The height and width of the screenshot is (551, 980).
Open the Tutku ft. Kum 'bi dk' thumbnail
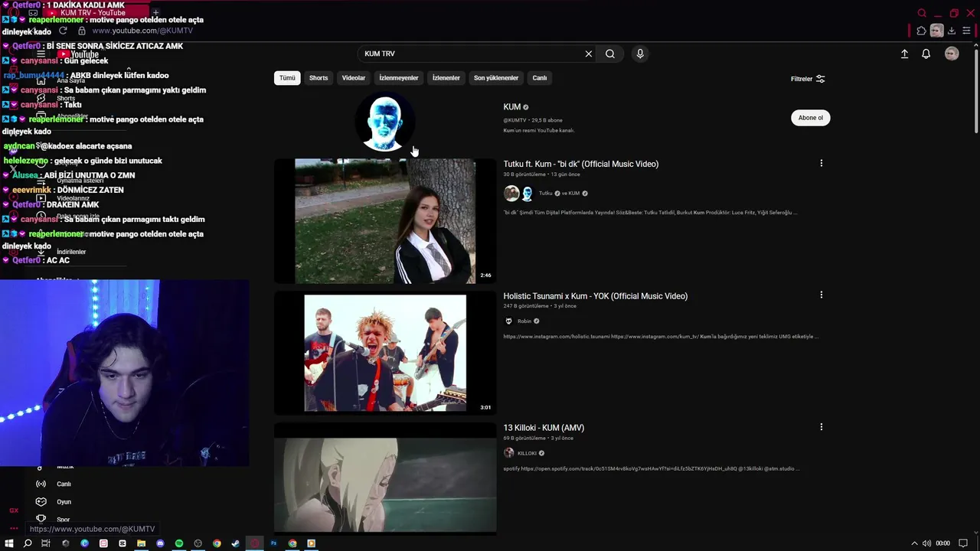pyautogui.click(x=385, y=221)
